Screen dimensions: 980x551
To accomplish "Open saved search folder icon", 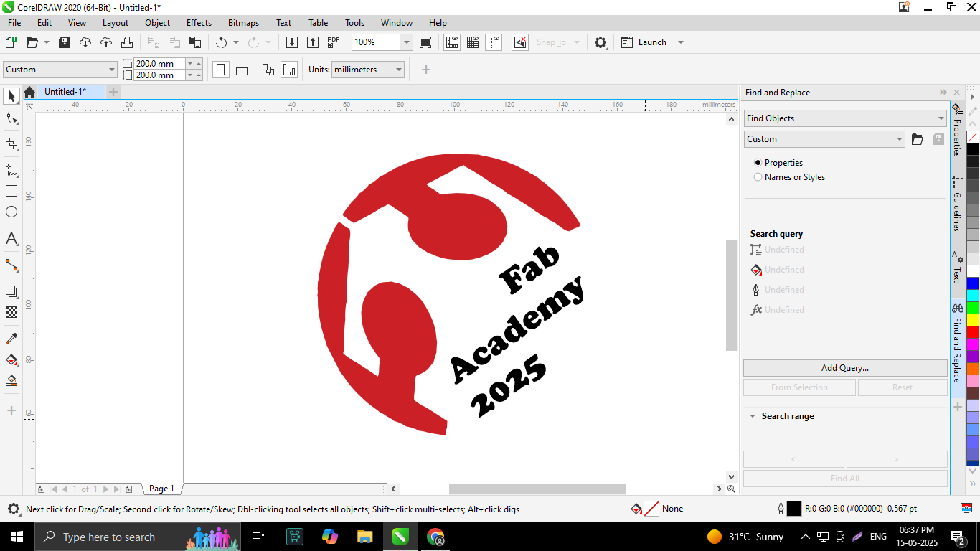I will tap(918, 139).
